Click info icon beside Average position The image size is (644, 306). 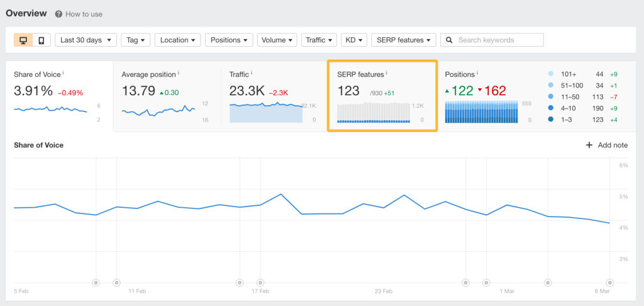179,73
